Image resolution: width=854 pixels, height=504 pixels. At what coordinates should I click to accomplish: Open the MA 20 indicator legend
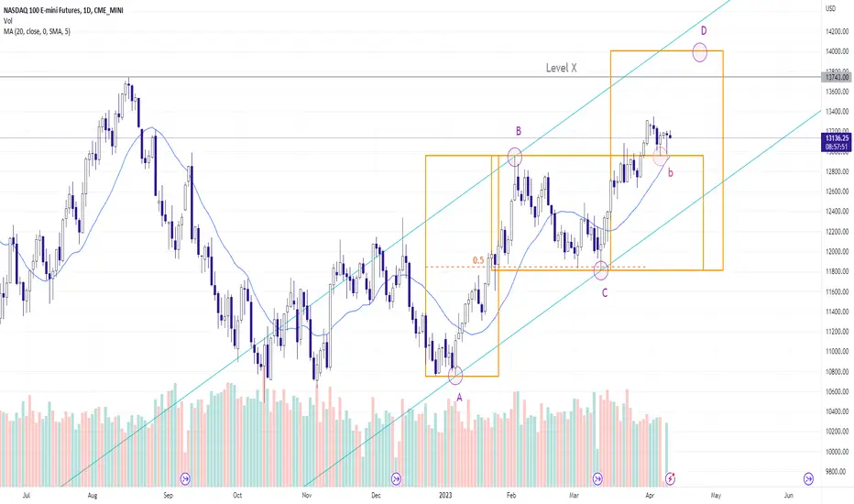37,31
